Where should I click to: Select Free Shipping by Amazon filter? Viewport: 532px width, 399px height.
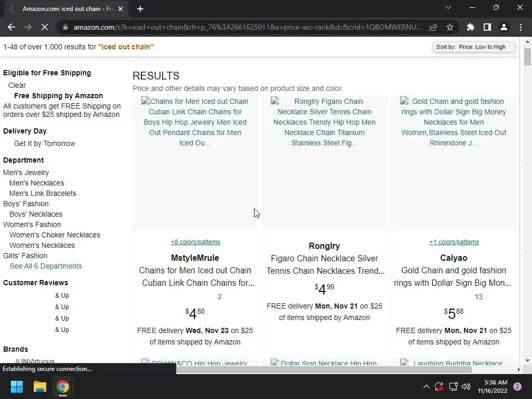(x=58, y=96)
